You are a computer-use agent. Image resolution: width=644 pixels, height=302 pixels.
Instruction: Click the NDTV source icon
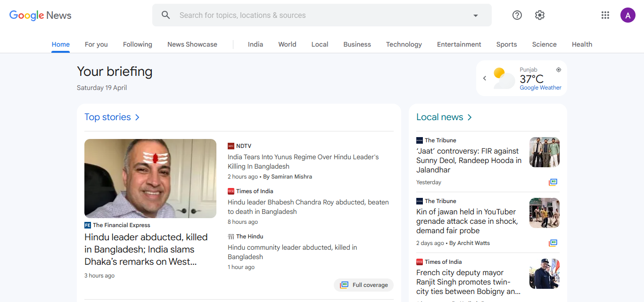tap(231, 146)
